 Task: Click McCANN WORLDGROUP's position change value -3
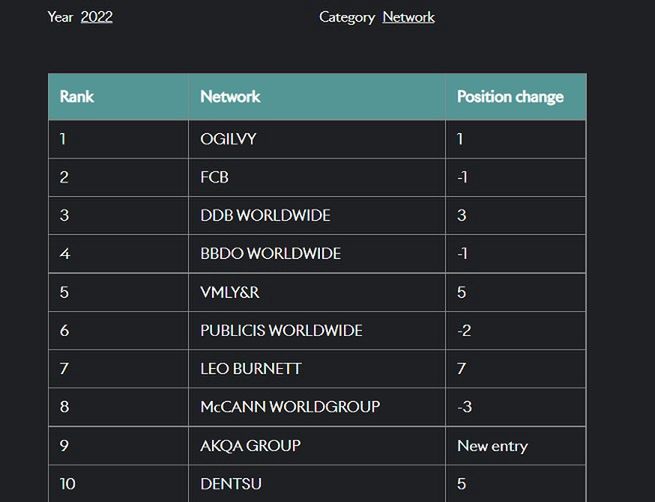click(x=463, y=407)
